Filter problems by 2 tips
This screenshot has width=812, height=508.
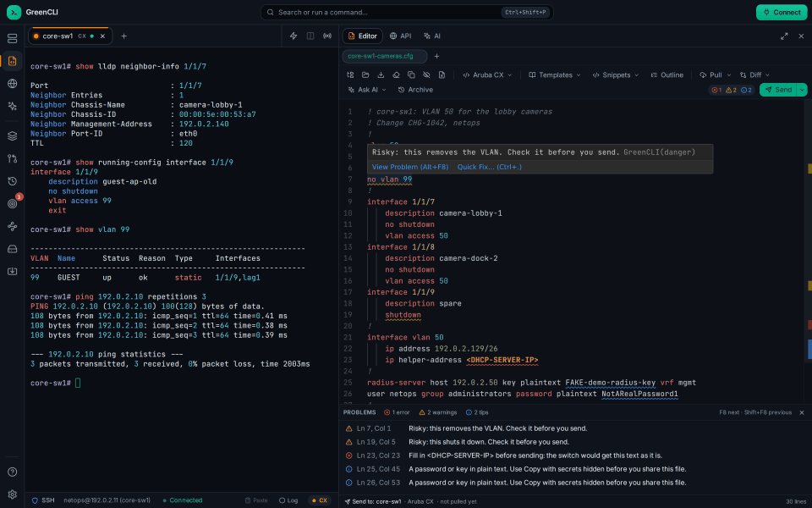click(x=477, y=412)
